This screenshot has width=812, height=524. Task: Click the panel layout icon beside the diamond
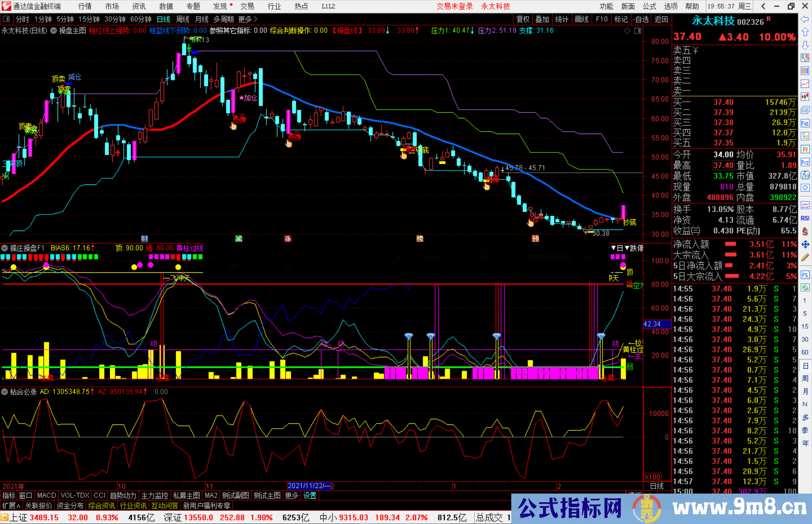(x=638, y=31)
